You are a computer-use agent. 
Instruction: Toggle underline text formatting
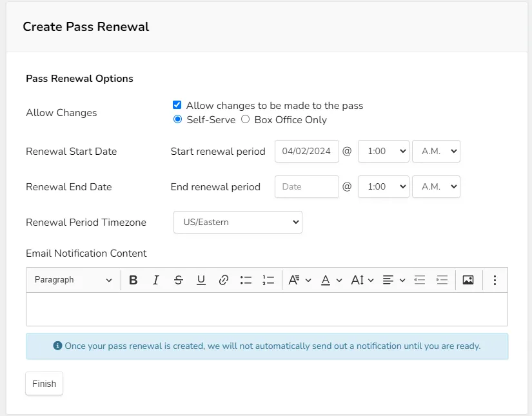pos(201,280)
